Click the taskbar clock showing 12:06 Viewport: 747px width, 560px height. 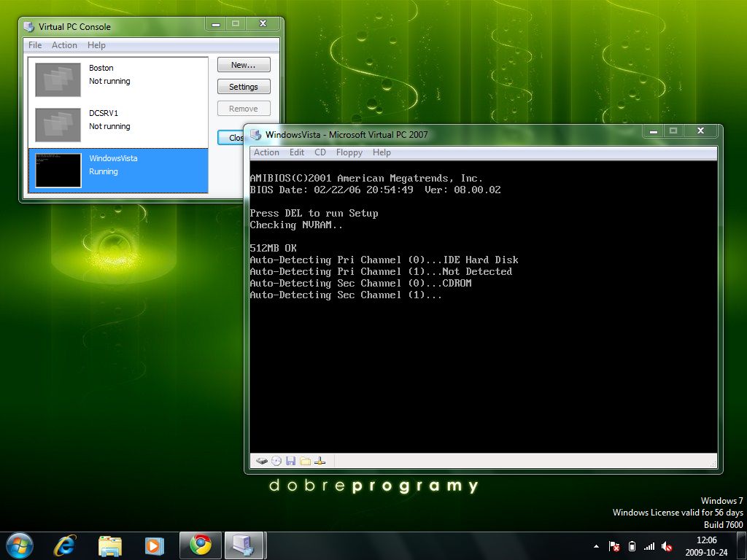tap(706, 540)
